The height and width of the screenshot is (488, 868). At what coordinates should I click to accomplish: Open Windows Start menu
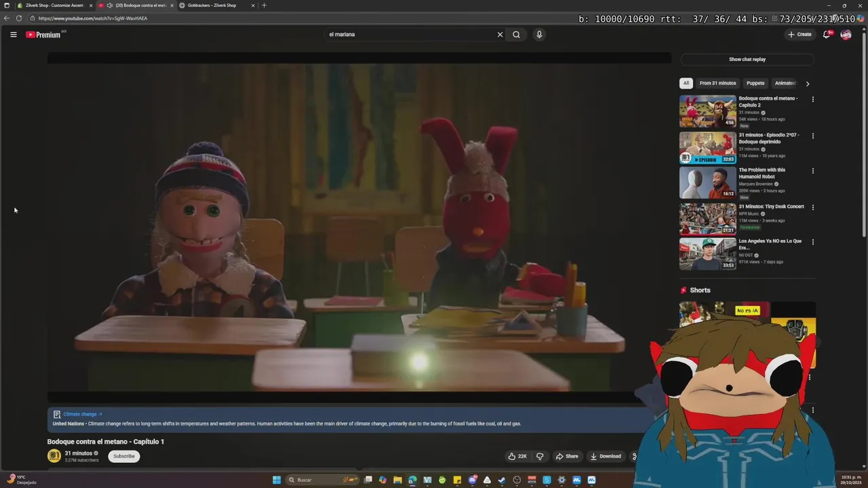277,480
